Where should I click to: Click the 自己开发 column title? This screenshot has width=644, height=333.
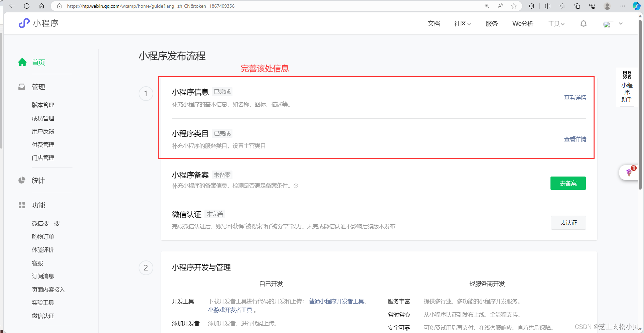coord(271,284)
